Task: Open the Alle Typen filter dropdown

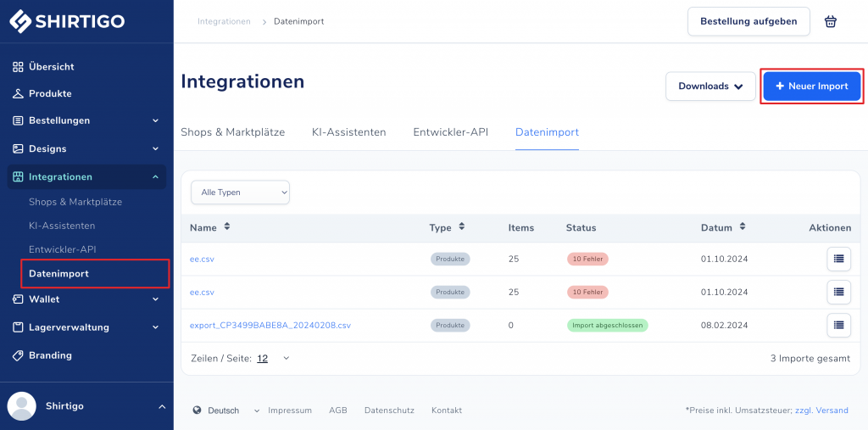Action: (240, 193)
